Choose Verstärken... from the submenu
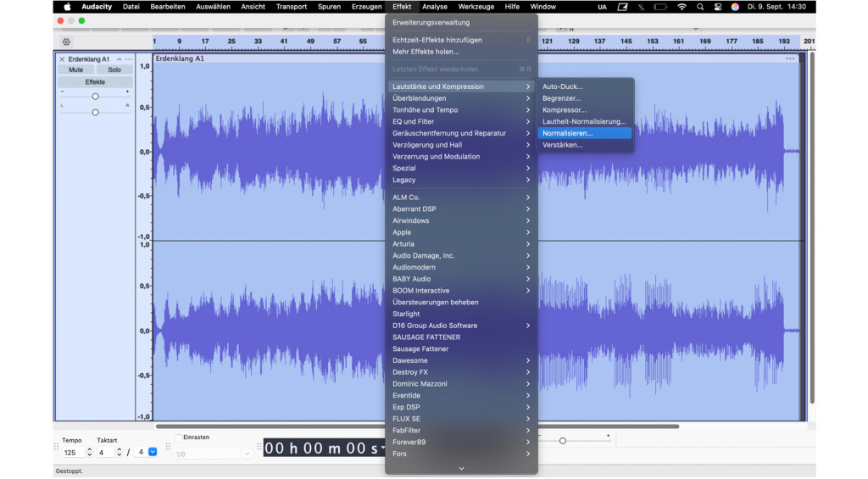The height and width of the screenshot is (479, 868). pos(585,144)
